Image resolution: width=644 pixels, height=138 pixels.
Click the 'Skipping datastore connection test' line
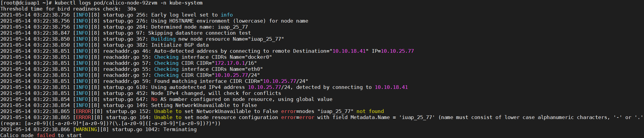click(200, 33)
